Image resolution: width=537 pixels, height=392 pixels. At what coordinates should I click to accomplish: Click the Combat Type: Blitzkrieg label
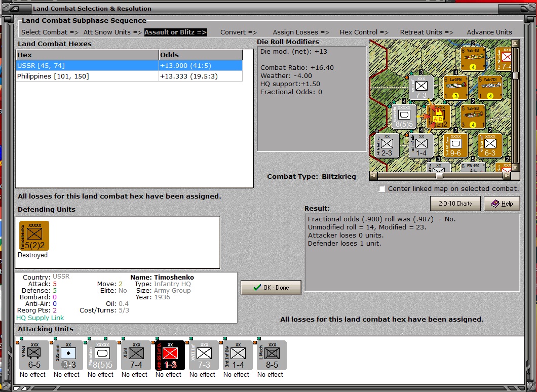(312, 177)
